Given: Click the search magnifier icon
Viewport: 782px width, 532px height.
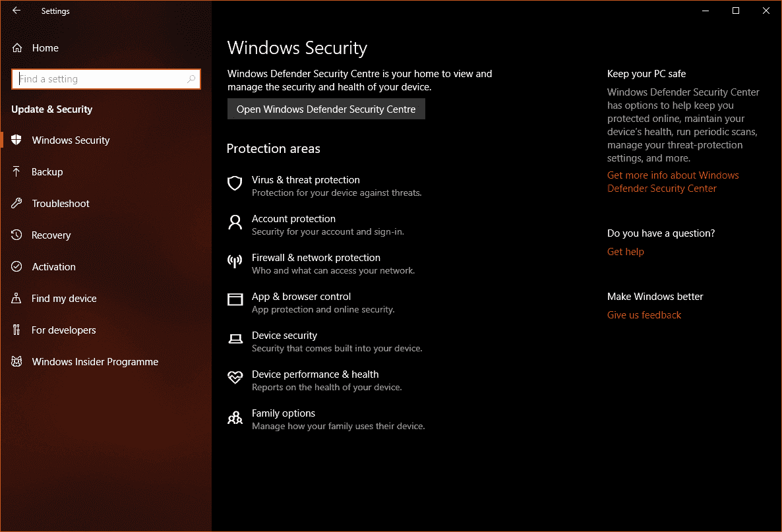Looking at the screenshot, I should pos(191,78).
